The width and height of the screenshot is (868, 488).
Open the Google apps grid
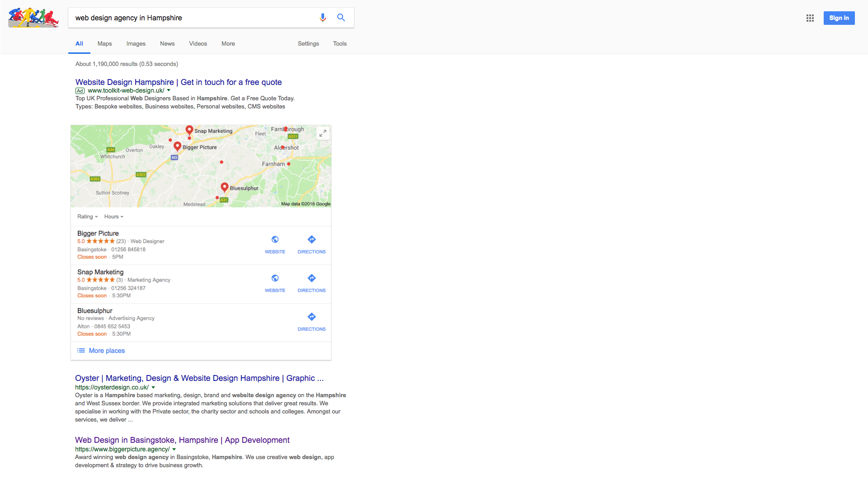[x=810, y=18]
